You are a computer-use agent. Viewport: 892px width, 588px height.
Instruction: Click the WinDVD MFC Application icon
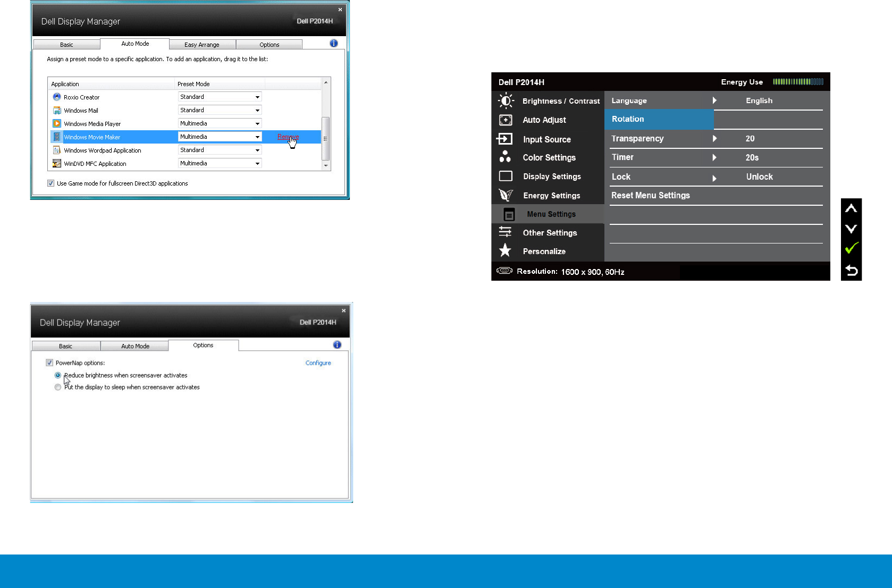57,164
